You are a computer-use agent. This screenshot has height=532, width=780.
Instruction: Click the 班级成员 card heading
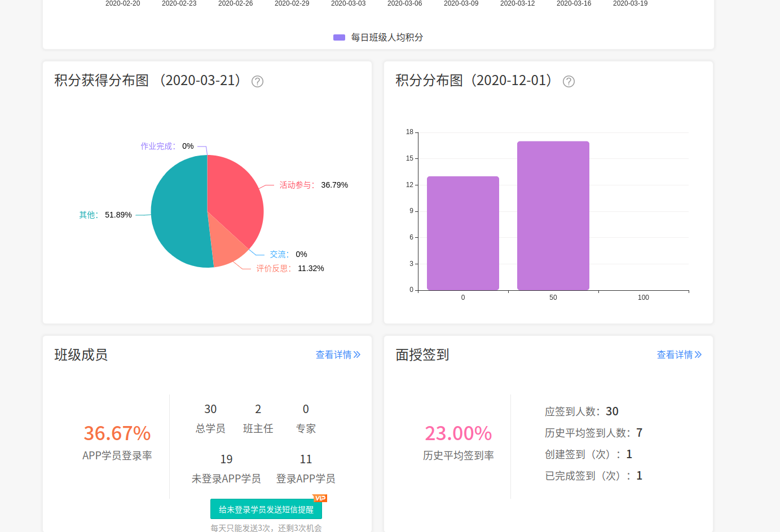coord(81,354)
